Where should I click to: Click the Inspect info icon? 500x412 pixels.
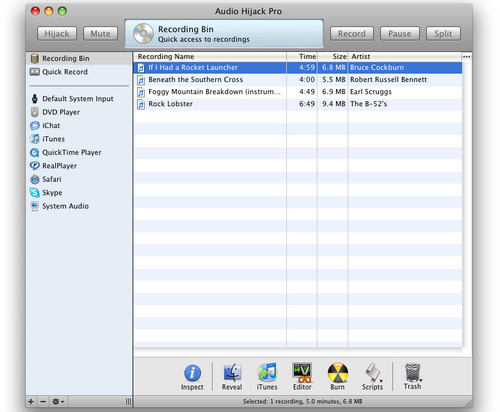(192, 373)
